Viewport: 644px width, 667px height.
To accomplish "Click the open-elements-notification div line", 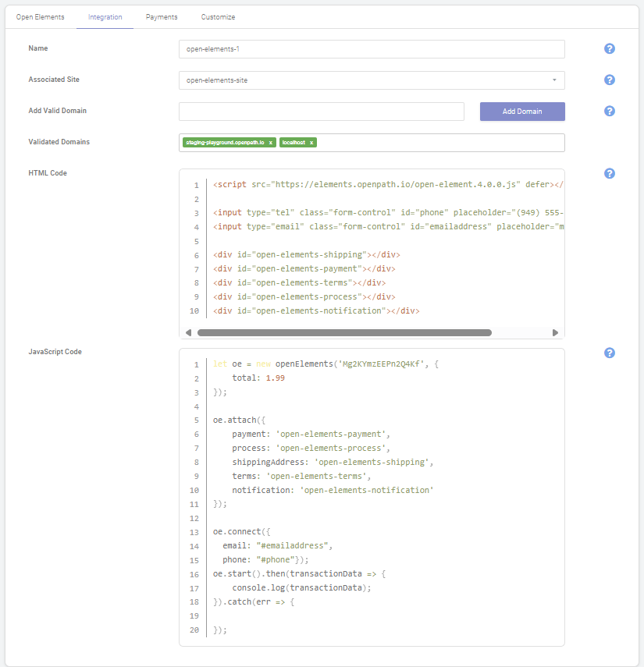I will click(x=316, y=311).
